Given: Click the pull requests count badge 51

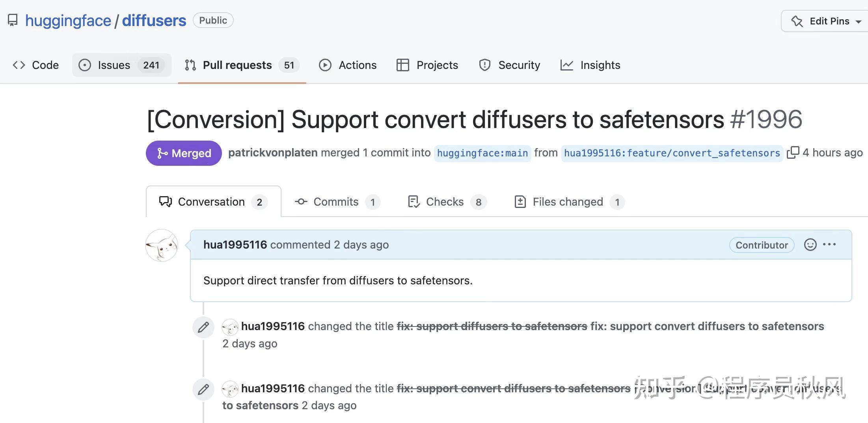Looking at the screenshot, I should point(289,65).
